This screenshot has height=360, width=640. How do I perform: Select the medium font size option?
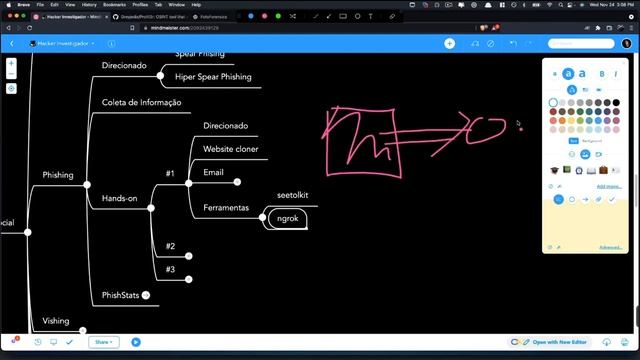(x=568, y=74)
